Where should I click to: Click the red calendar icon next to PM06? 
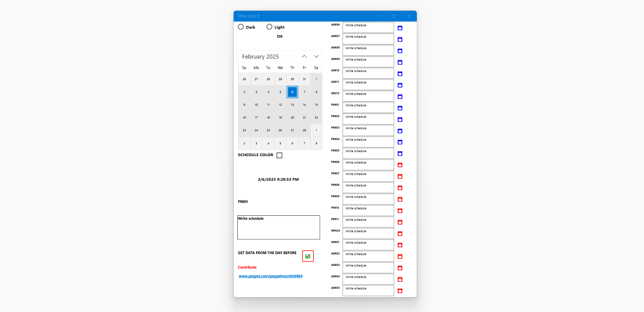(x=400, y=165)
